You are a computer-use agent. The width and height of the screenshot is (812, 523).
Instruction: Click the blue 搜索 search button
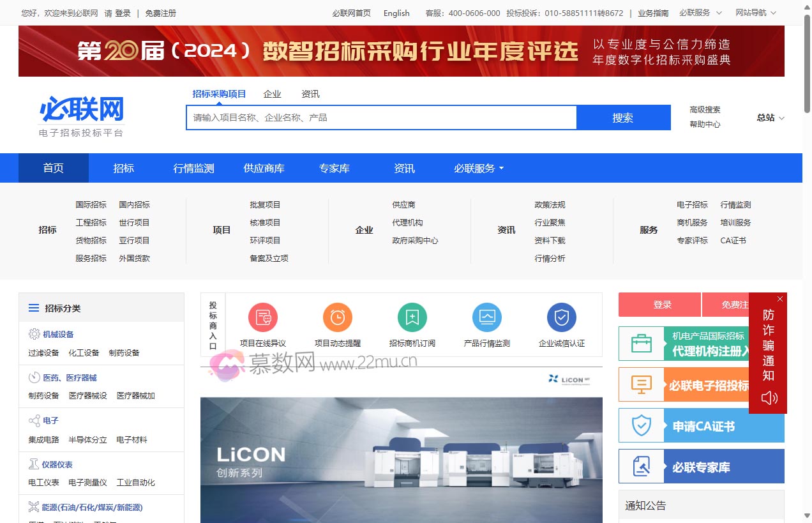(x=622, y=117)
